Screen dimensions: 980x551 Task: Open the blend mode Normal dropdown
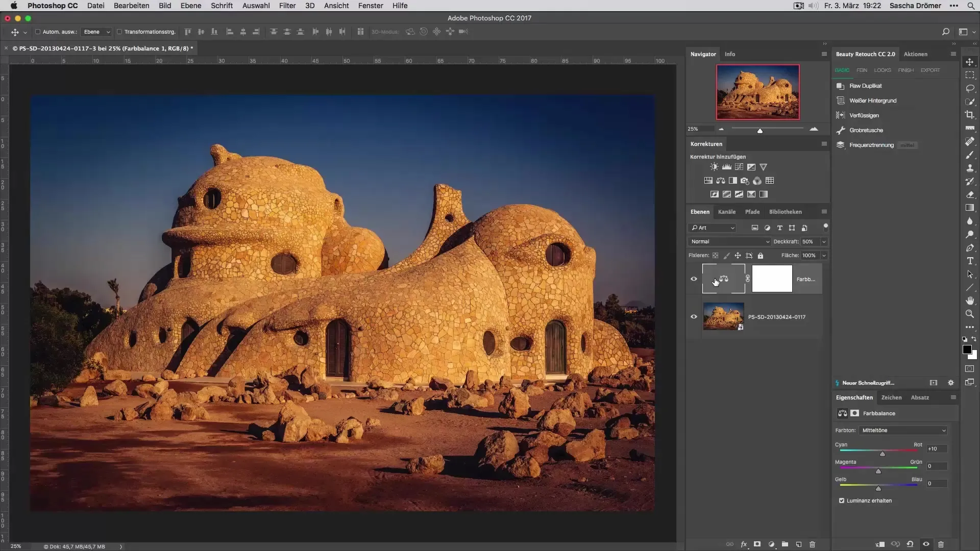click(x=729, y=242)
